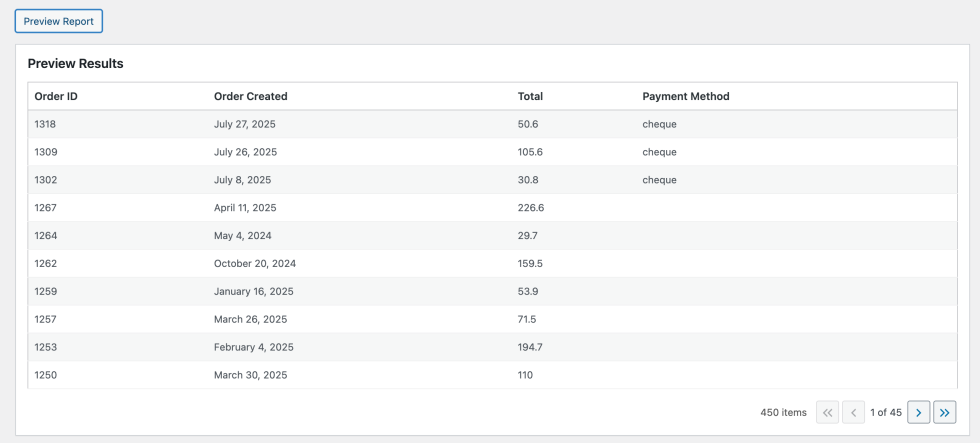The image size is (980, 443).
Task: Go to previous page of results
Action: coord(854,412)
